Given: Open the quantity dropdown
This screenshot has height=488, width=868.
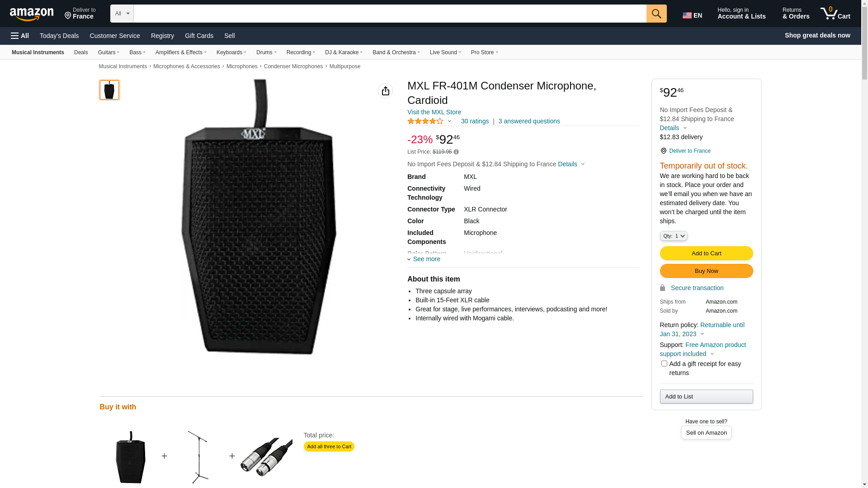Looking at the screenshot, I should tap(674, 236).
